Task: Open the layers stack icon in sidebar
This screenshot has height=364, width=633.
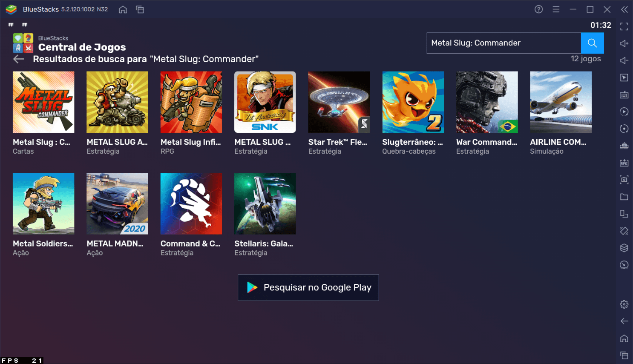Action: pyautogui.click(x=624, y=248)
